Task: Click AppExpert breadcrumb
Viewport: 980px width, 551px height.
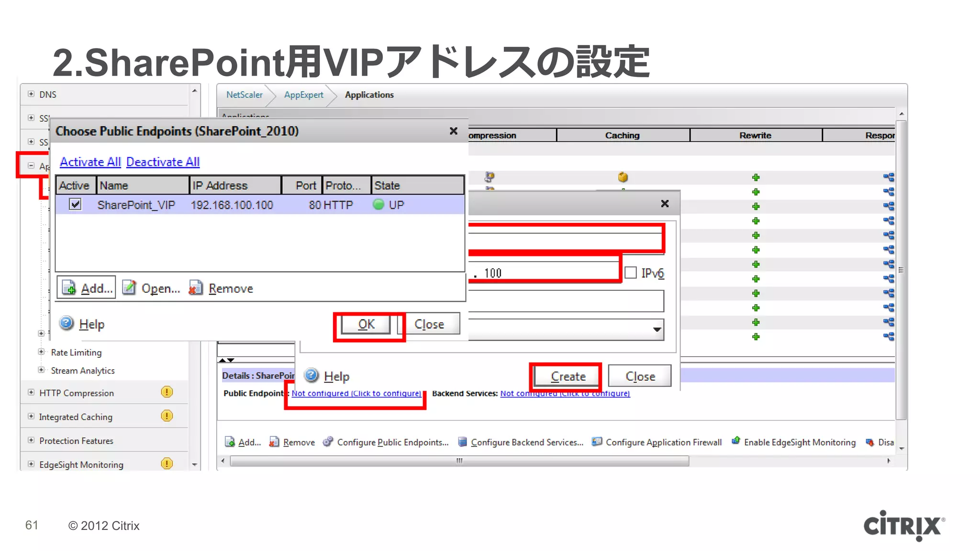Action: point(303,95)
